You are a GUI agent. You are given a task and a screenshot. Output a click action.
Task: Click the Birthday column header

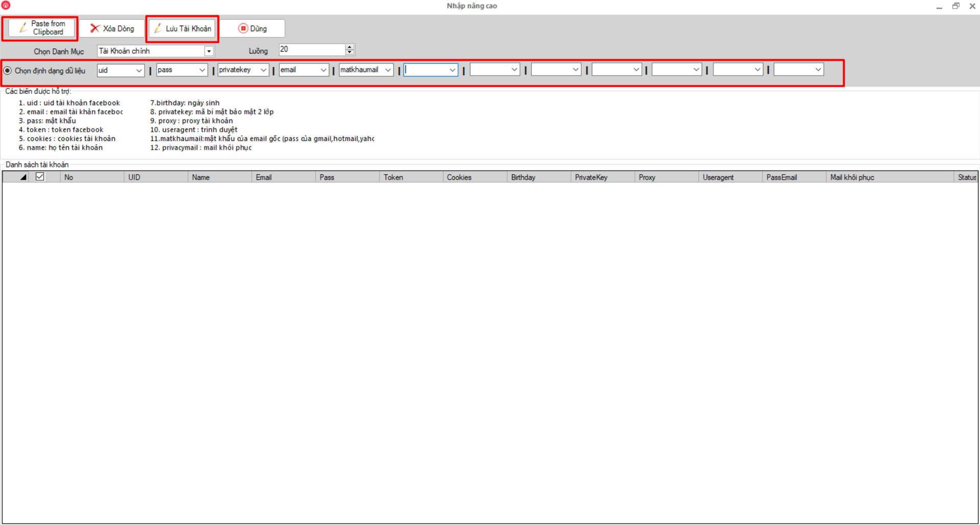[539, 177]
